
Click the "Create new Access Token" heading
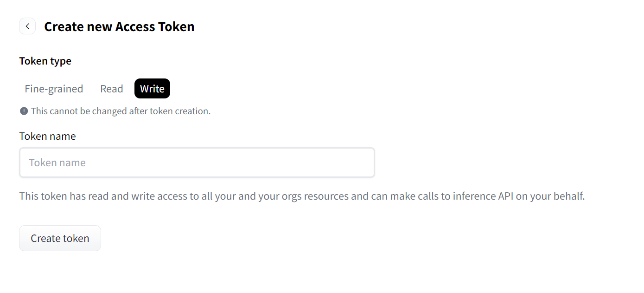(x=119, y=26)
